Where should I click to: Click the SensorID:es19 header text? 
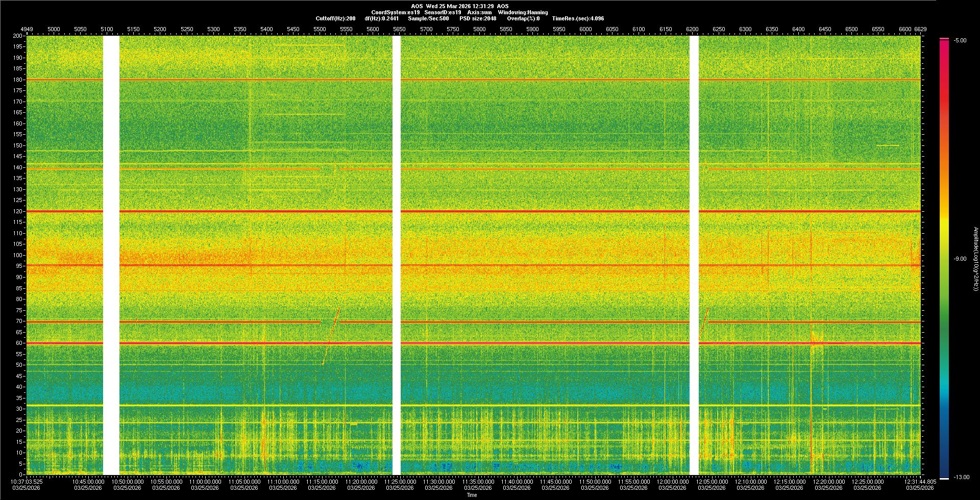coord(443,12)
